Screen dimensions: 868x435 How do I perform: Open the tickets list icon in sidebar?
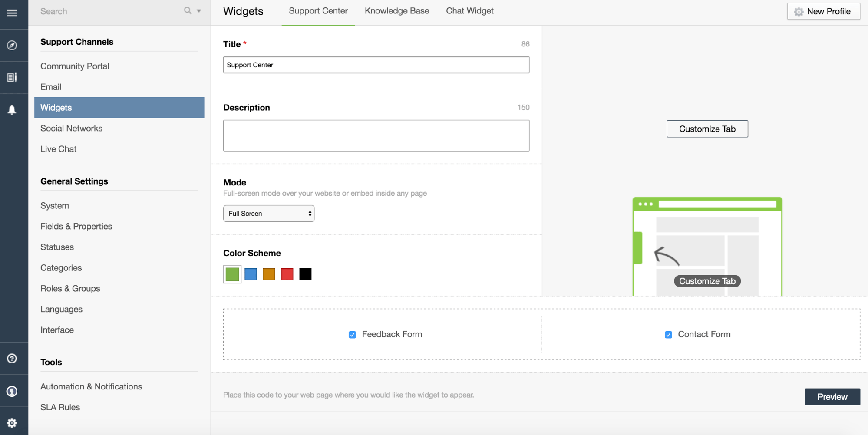[x=12, y=77]
